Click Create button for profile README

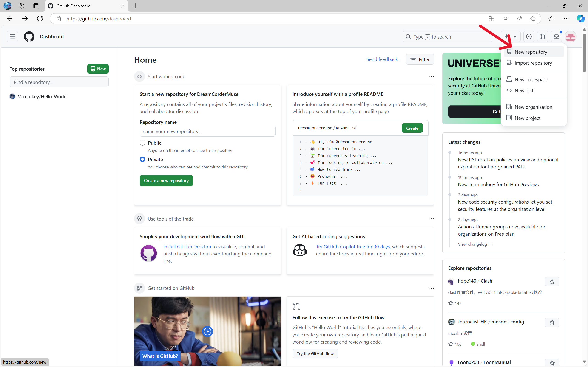click(x=412, y=128)
